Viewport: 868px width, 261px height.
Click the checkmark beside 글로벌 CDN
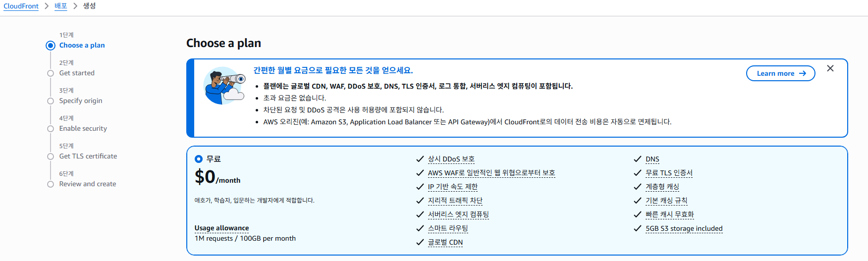(x=420, y=242)
